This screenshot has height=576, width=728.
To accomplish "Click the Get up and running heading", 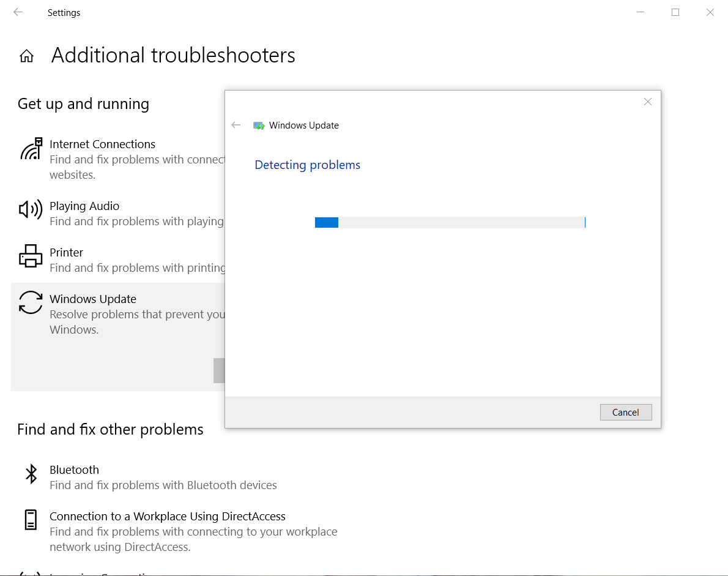I will click(x=84, y=104).
